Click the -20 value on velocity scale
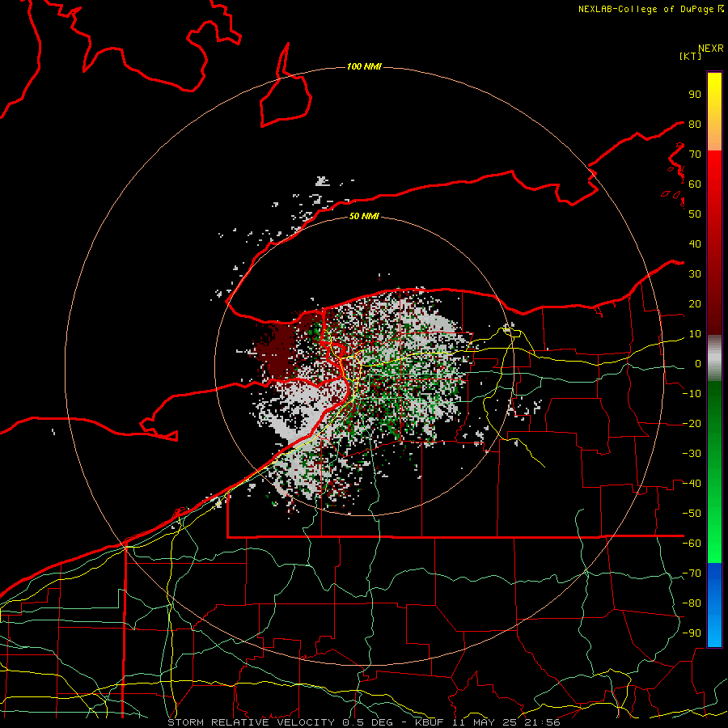Screen dimensions: 728x728 [692, 424]
